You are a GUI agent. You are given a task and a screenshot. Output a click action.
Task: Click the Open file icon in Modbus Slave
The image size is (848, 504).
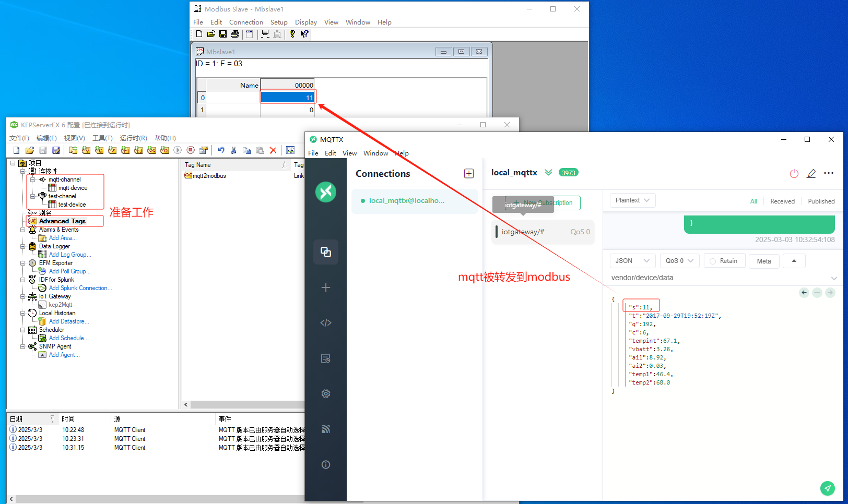click(x=211, y=34)
